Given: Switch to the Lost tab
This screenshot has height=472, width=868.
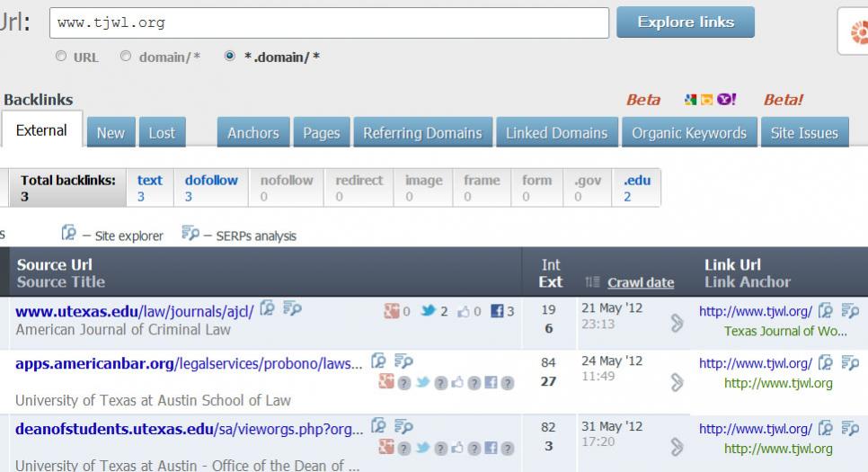Looking at the screenshot, I should (162, 132).
